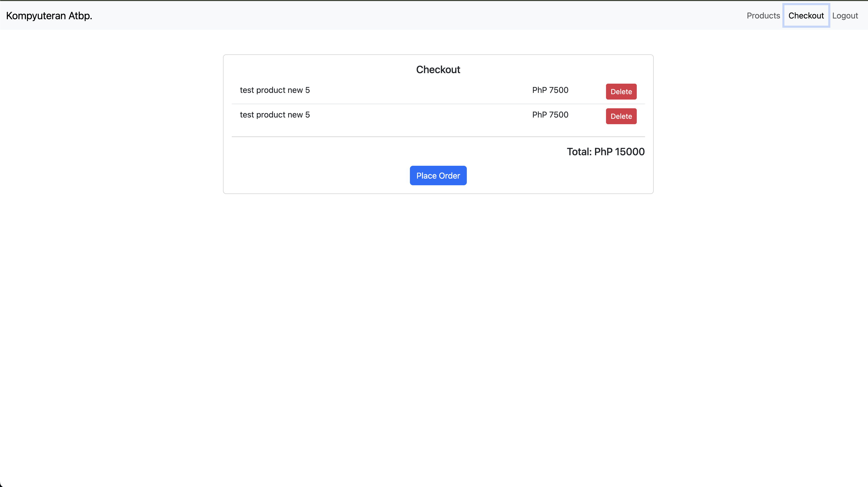This screenshot has width=868, height=487.
Task: Click Logout in the navigation bar
Action: [x=845, y=15]
